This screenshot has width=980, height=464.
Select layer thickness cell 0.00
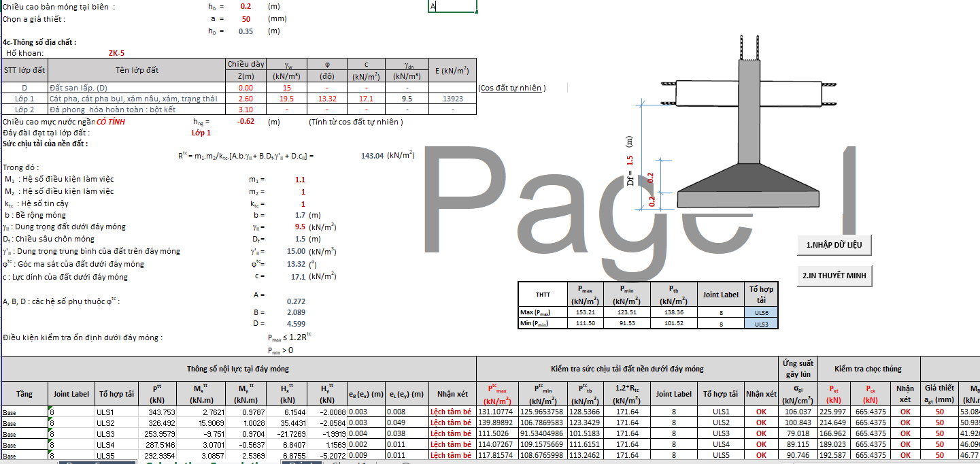coord(246,88)
